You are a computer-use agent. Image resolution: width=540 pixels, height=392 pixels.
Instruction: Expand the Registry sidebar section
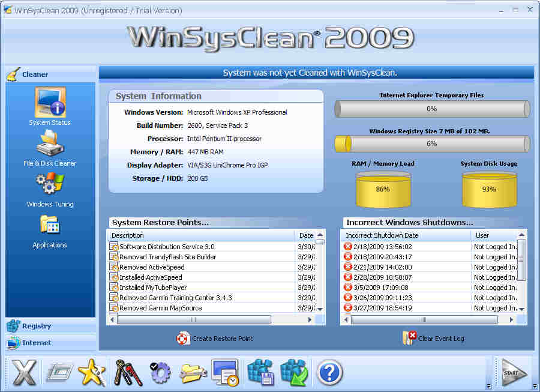pyautogui.click(x=37, y=326)
